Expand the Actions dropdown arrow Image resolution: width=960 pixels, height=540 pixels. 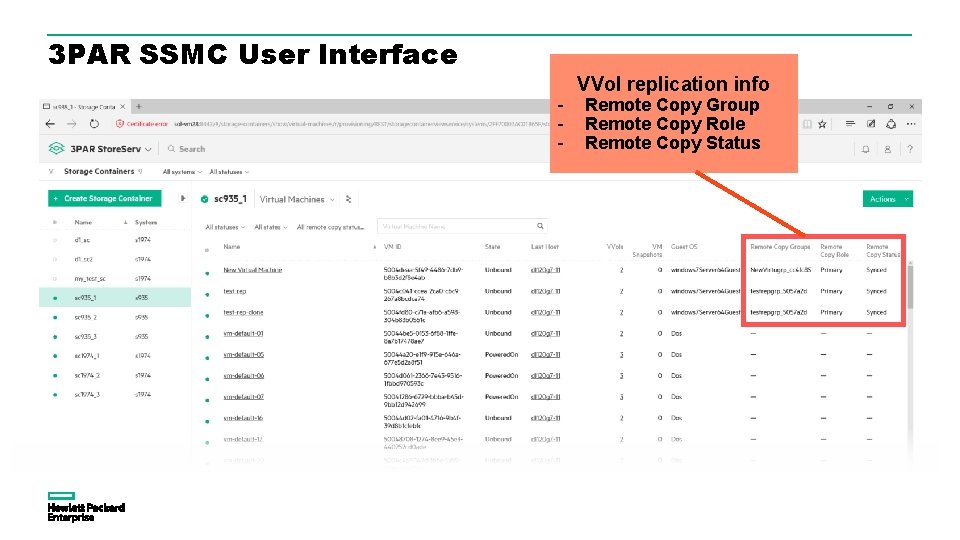906,199
